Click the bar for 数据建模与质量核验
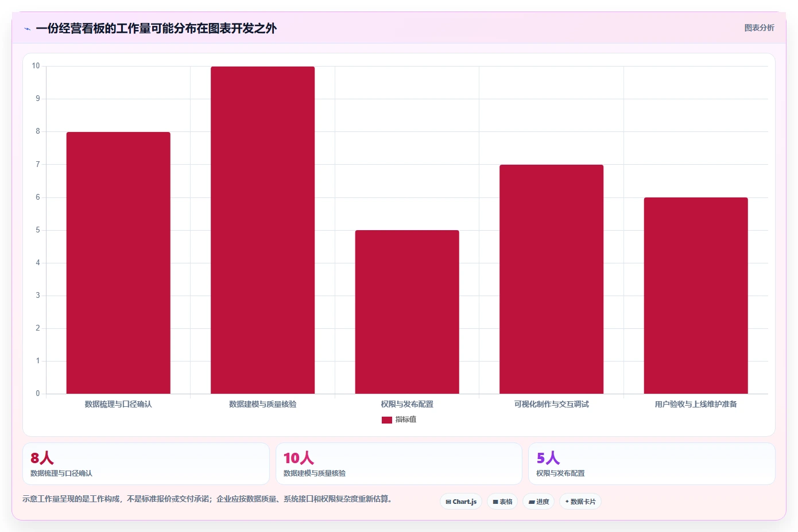The width and height of the screenshot is (798, 532). 262,230
